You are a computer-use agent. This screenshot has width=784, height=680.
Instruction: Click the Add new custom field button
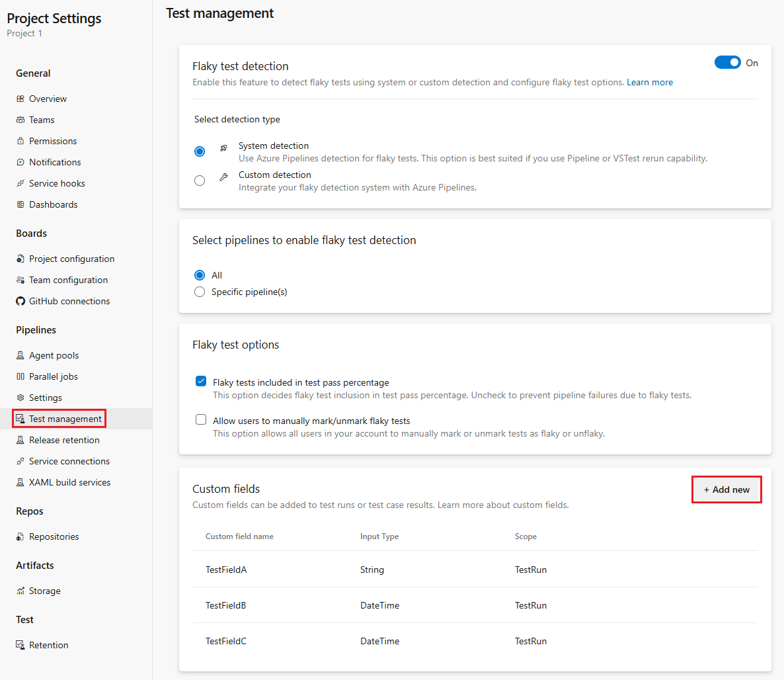(726, 489)
